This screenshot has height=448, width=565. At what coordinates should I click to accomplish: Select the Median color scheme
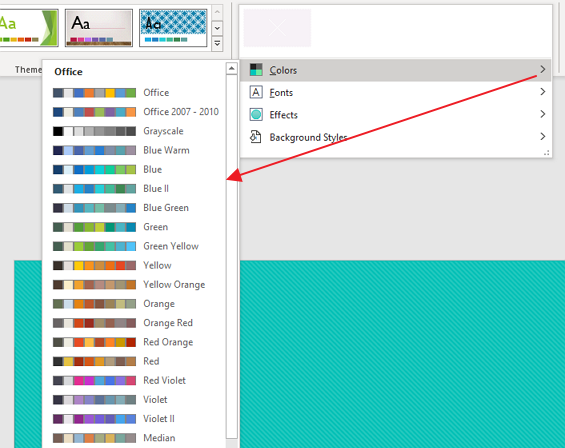click(x=136, y=438)
